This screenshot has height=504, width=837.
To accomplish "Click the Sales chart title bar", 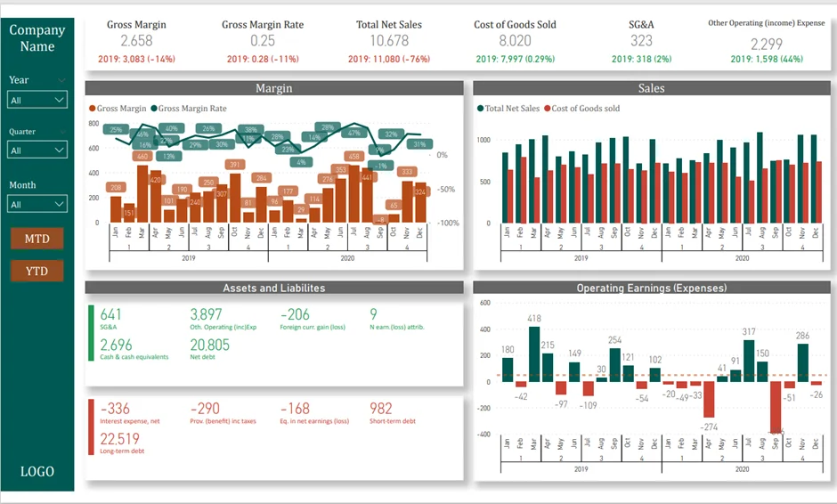I will (x=651, y=88).
